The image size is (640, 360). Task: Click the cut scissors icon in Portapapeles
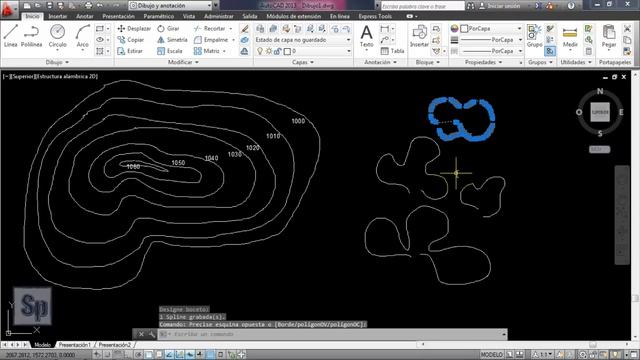click(x=627, y=29)
